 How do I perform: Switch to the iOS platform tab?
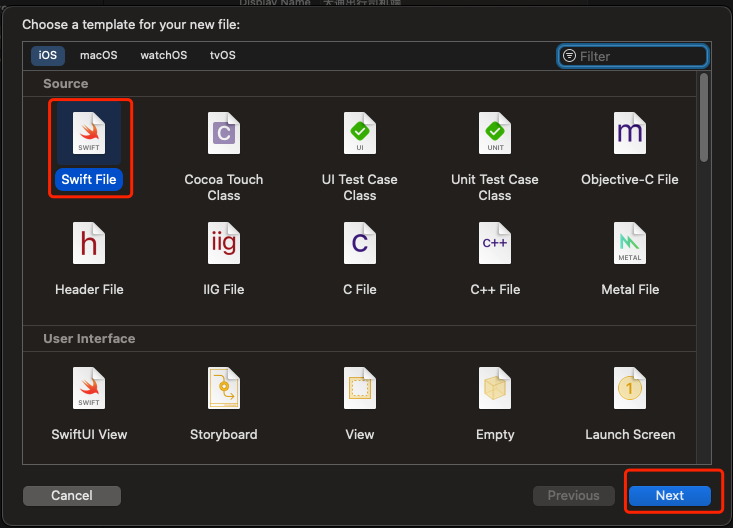pos(48,55)
